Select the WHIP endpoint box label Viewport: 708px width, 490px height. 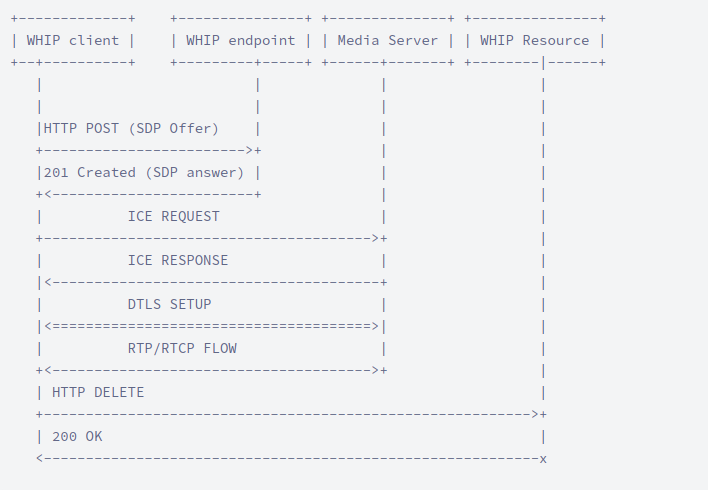tap(240, 41)
